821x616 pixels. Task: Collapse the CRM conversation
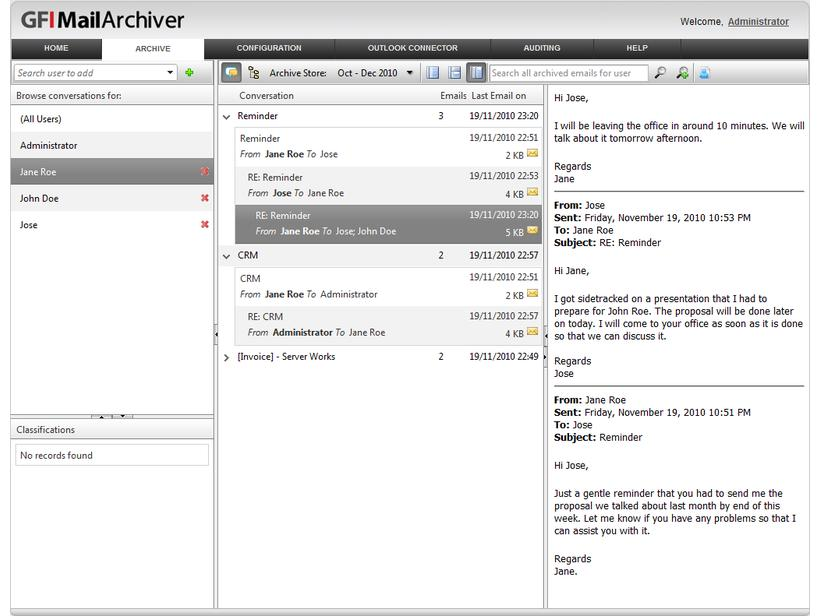pyautogui.click(x=226, y=256)
